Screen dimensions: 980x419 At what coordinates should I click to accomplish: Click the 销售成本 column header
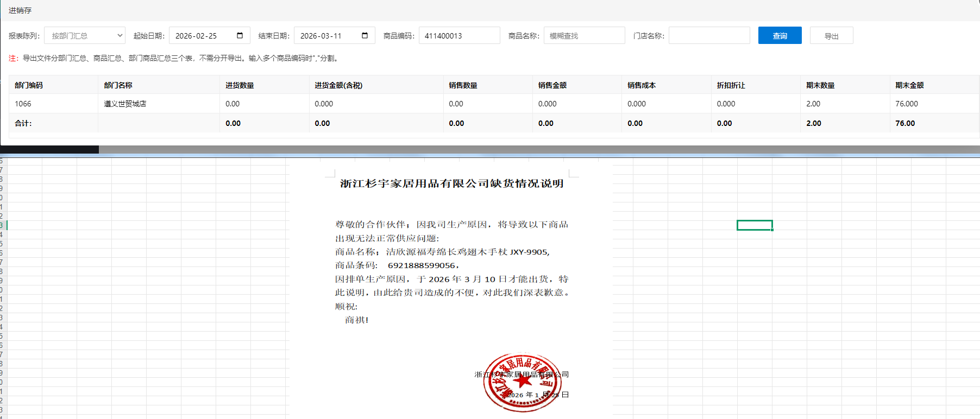[642, 85]
